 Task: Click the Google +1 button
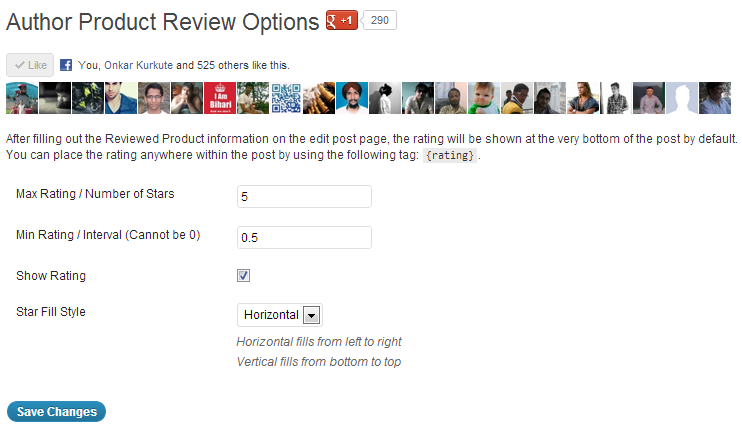(x=342, y=20)
